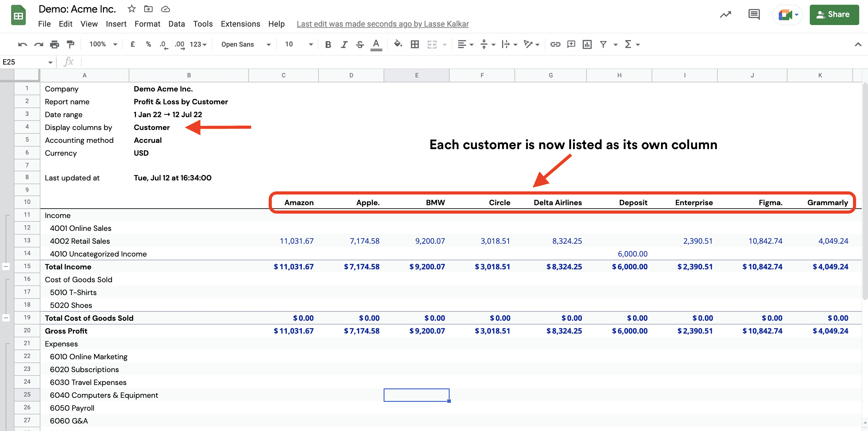Open the fill color paint bucket
This screenshot has height=431, width=868.
coord(398,44)
